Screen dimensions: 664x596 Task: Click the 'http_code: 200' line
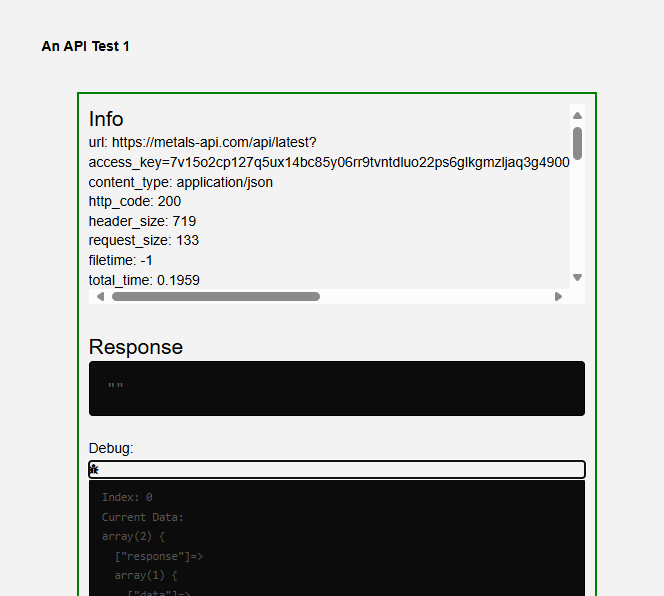(135, 201)
